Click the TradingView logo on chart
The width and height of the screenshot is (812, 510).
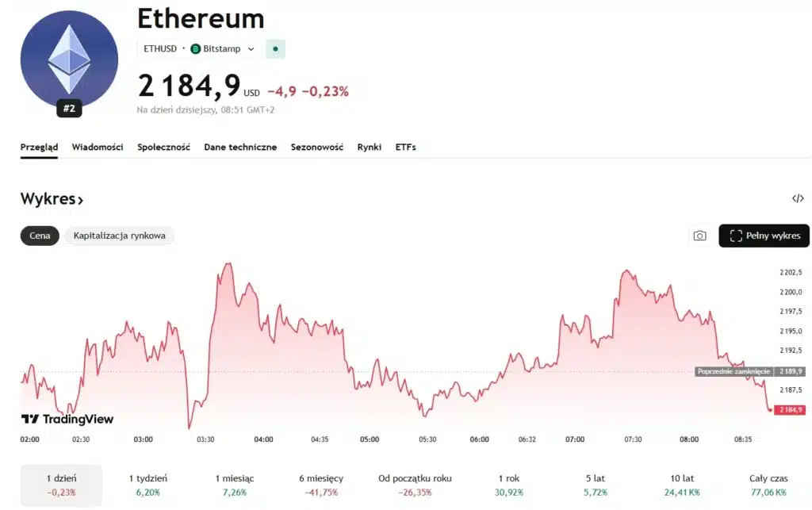coord(67,419)
